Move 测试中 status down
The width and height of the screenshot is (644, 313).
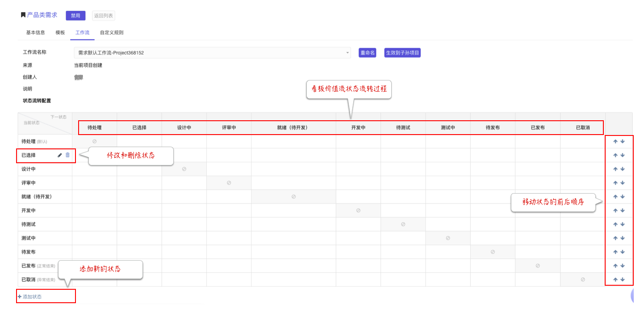pyautogui.click(x=623, y=238)
